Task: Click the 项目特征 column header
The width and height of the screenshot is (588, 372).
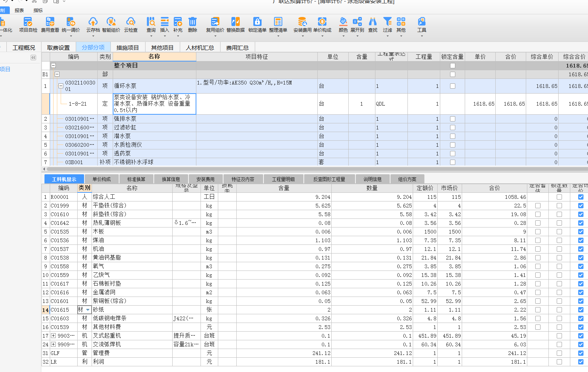Action: click(x=257, y=57)
